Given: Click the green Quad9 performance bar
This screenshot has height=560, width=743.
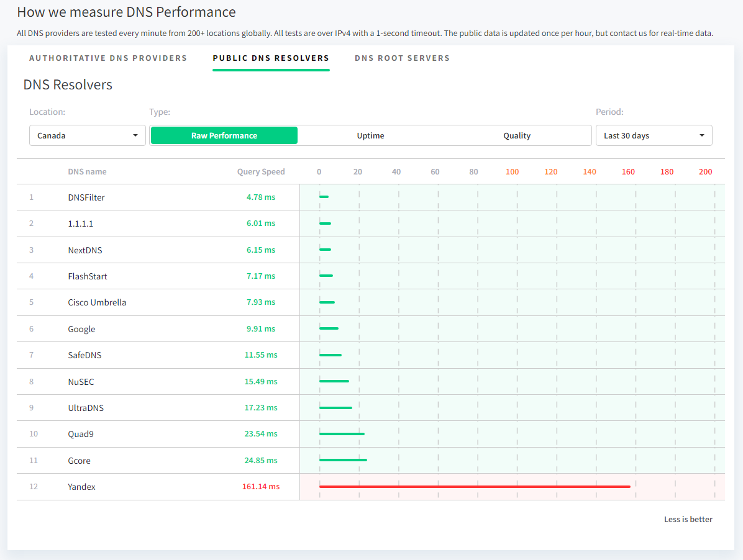Looking at the screenshot, I should click(x=342, y=433).
